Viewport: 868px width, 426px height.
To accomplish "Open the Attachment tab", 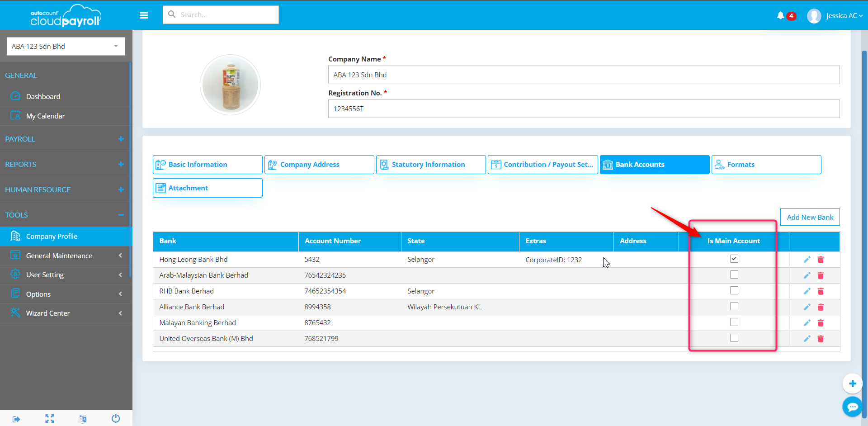I will (208, 188).
